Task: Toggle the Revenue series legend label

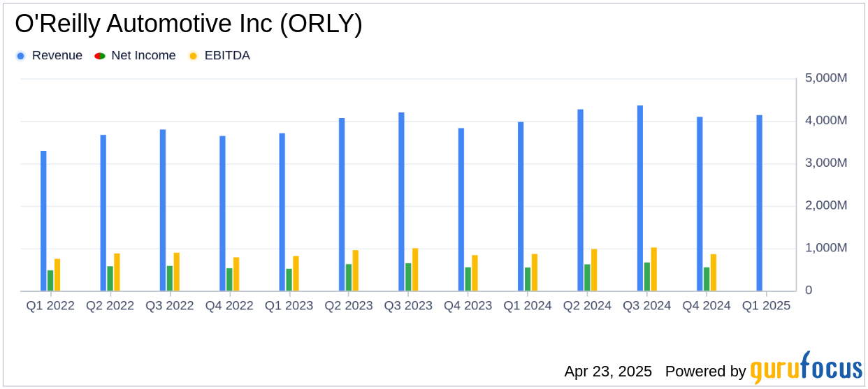Action: 57,56
